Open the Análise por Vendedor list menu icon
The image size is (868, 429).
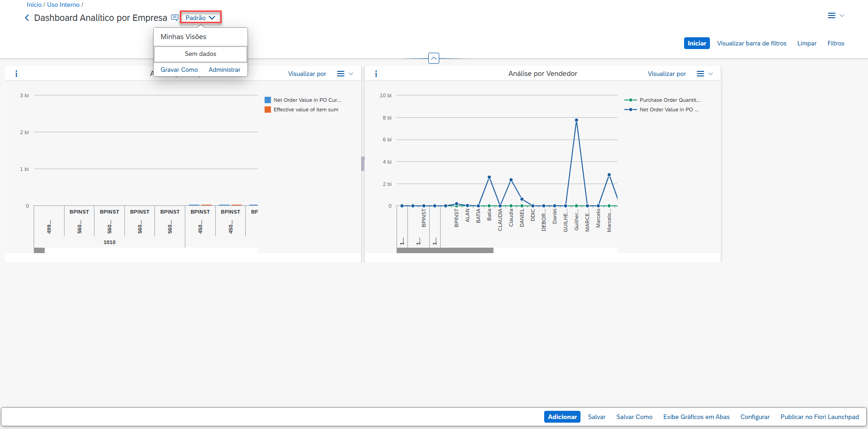click(x=700, y=74)
